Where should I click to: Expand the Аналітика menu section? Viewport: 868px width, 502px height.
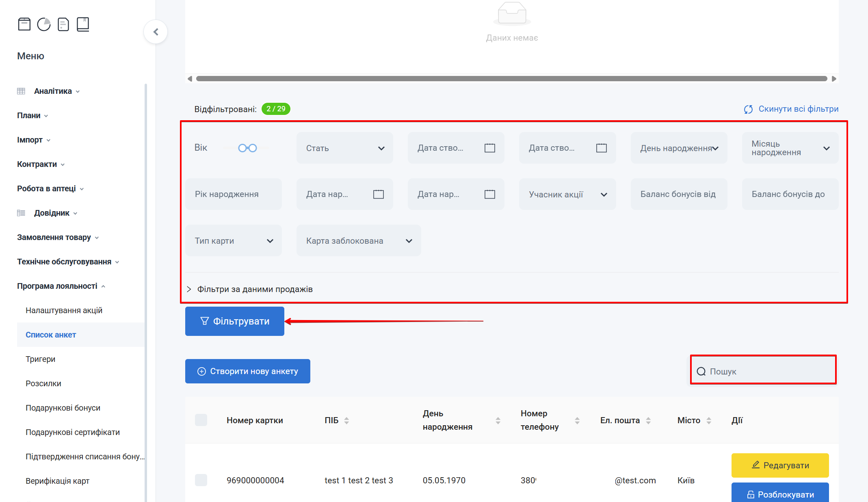pos(53,91)
